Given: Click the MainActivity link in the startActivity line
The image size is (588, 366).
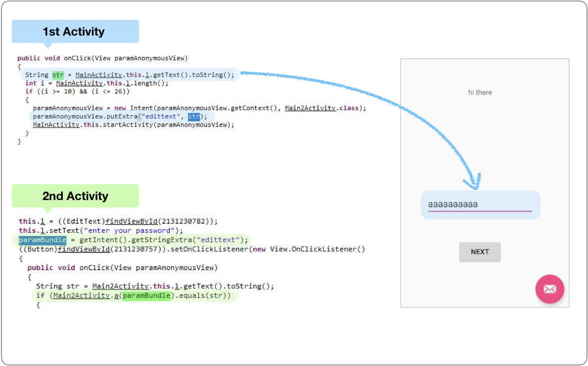Looking at the screenshot, I should click(55, 125).
